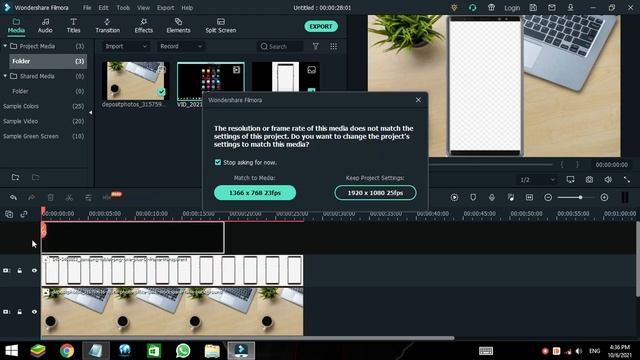
Task: Click the add track manager icon
Action: 9,214
